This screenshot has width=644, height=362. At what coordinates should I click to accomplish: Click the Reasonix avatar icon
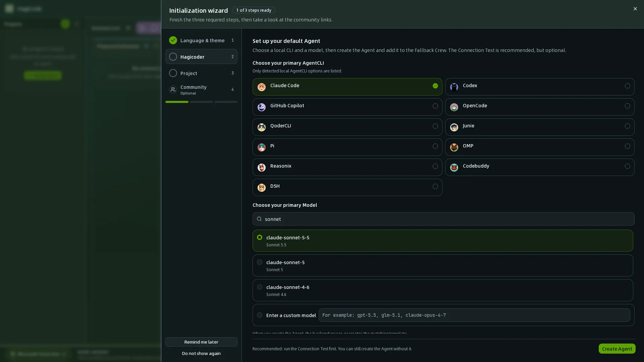click(x=261, y=167)
